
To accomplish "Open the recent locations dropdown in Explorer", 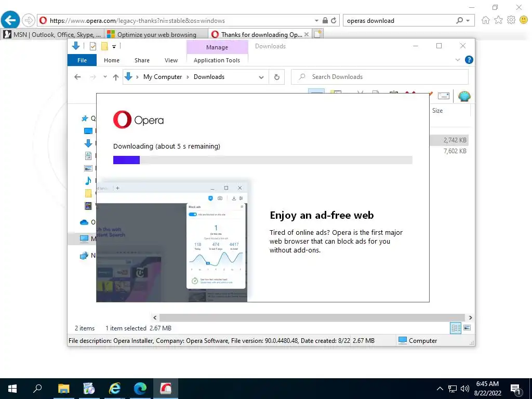I will pos(105,77).
